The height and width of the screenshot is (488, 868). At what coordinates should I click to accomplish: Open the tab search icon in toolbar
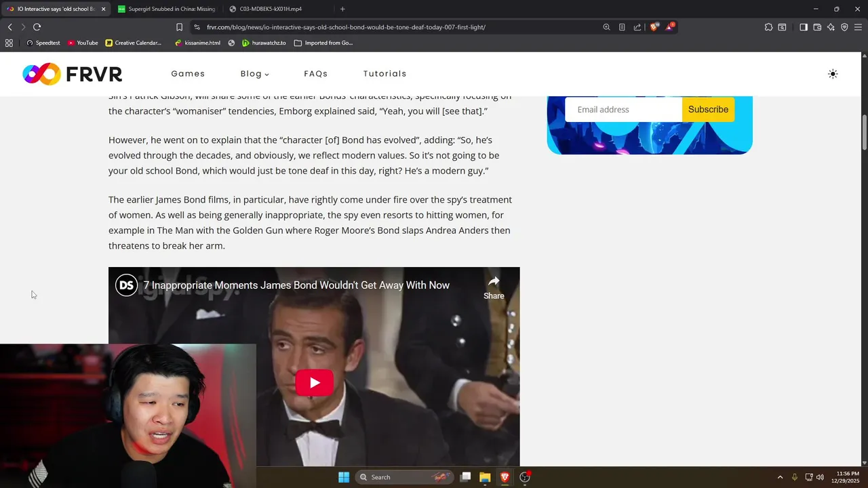[x=782, y=27]
